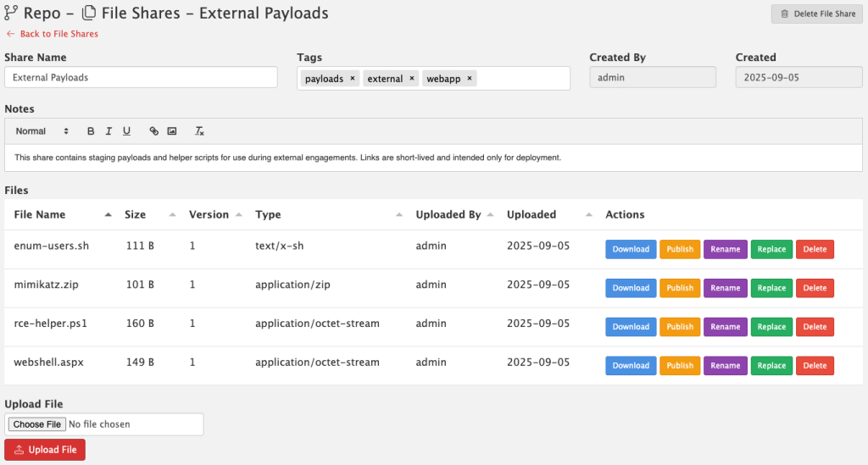The width and height of the screenshot is (868, 465).
Task: Click the Delete File Share button
Action: 817,14
